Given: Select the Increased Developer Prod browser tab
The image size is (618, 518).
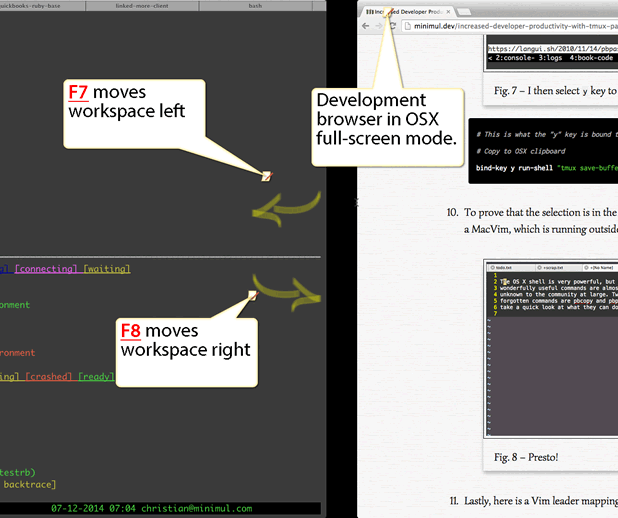Looking at the screenshot, I should tap(408, 12).
